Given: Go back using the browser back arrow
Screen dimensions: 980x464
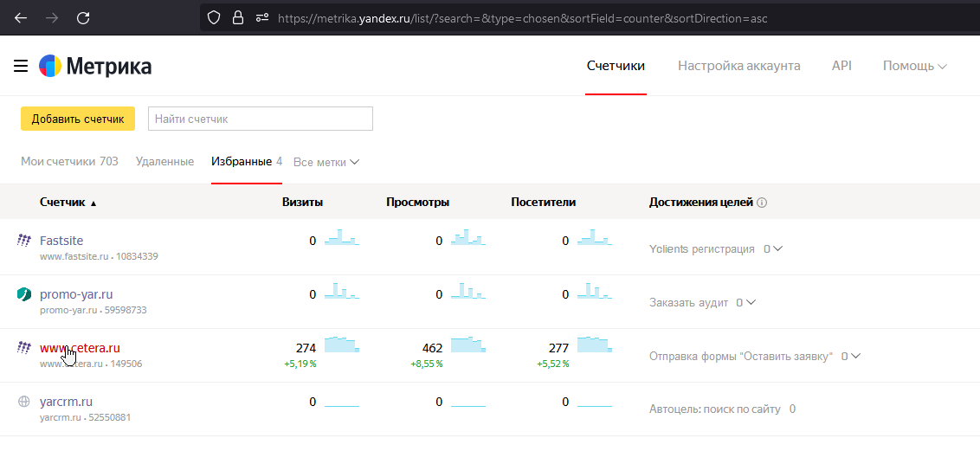Looking at the screenshot, I should coord(21,17).
